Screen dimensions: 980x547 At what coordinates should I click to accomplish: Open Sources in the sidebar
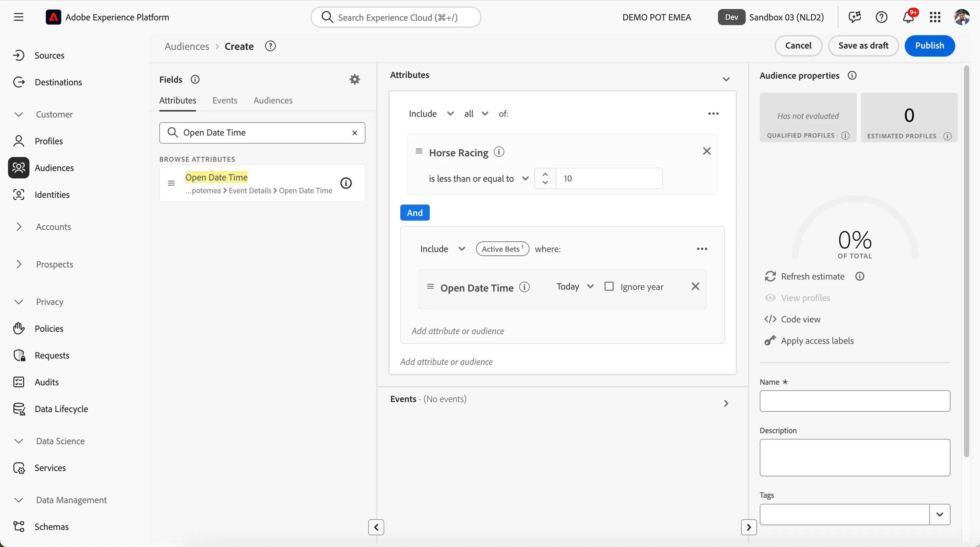tap(38, 56)
